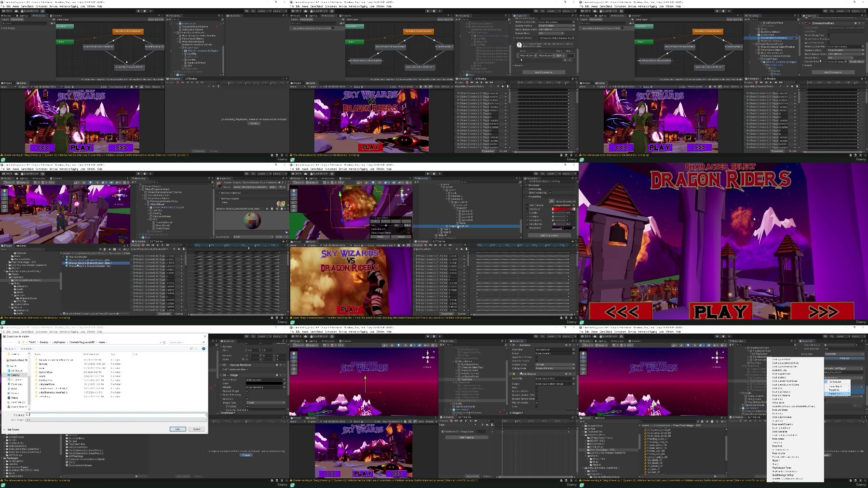Sort dialog files by the Name column
Viewport: 868px width, 488px height.
tap(38, 354)
